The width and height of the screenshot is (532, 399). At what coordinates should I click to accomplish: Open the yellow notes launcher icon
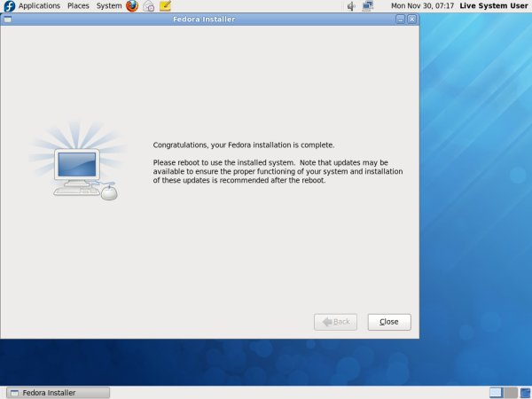click(165, 6)
